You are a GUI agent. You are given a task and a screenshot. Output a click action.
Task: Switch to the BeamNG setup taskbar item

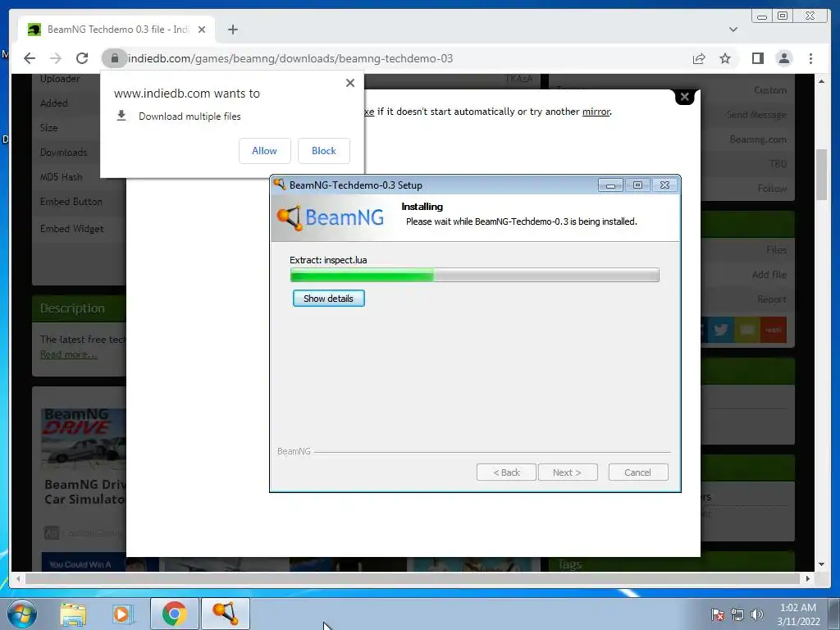pyautogui.click(x=225, y=614)
